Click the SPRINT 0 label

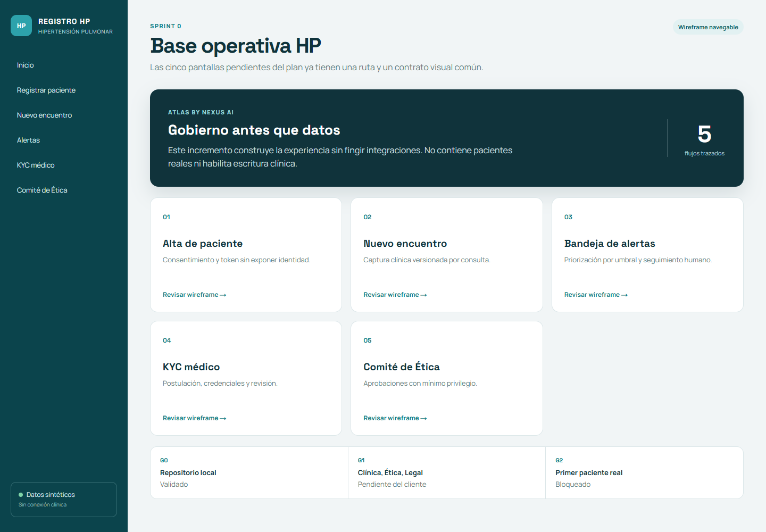tap(165, 26)
